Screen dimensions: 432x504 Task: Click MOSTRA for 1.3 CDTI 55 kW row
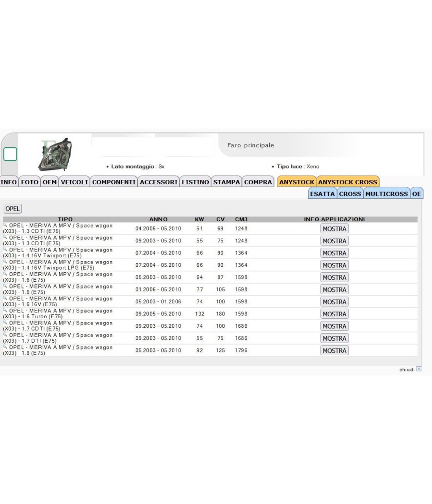click(335, 241)
